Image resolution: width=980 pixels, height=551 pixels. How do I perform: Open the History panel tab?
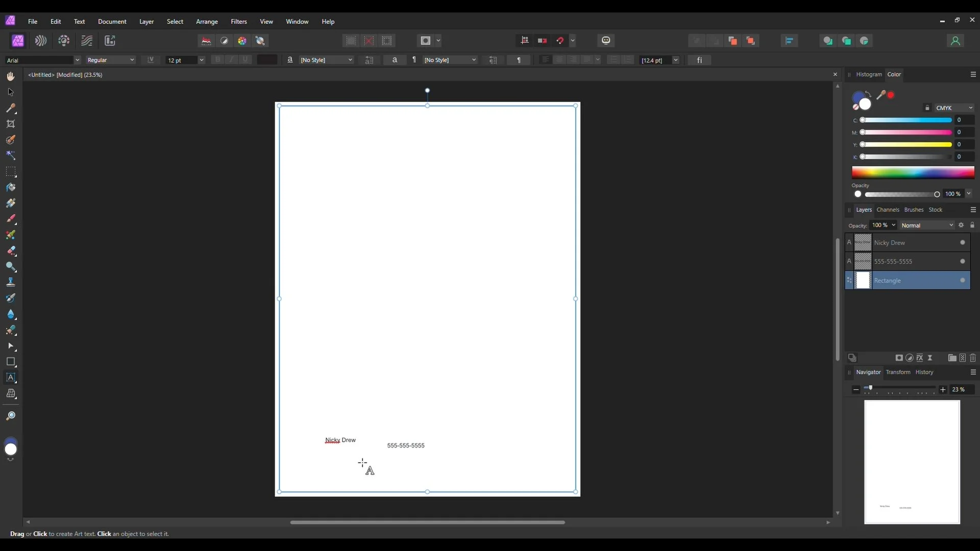924,372
